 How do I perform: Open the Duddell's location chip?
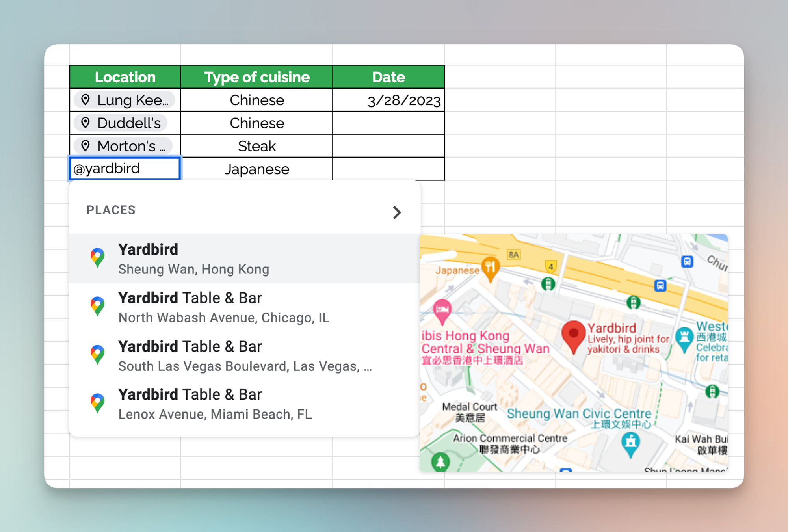click(x=121, y=123)
